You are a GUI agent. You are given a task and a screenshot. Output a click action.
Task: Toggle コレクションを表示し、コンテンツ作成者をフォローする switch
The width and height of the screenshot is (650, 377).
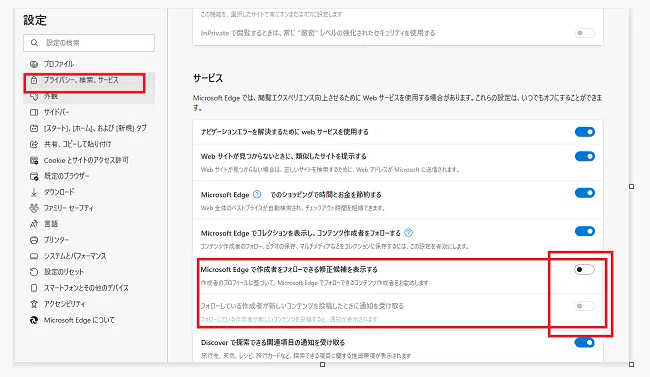(585, 231)
